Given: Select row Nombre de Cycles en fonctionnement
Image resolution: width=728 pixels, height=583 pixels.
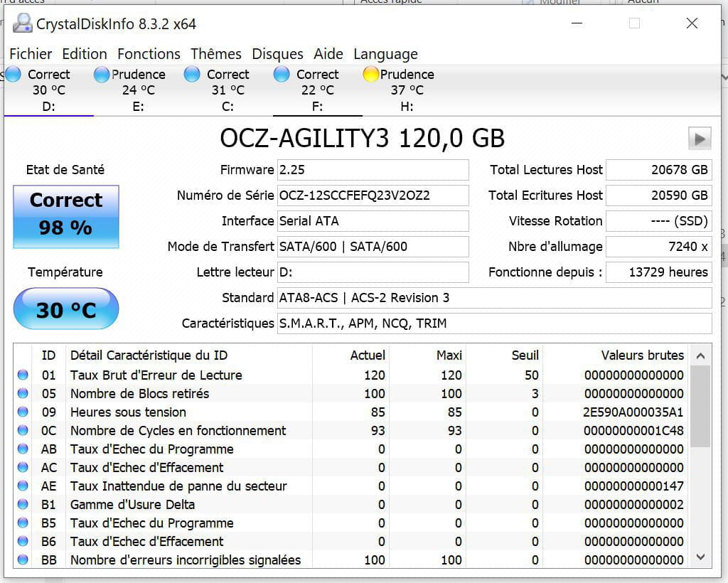Looking at the screenshot, I should 352,431.
